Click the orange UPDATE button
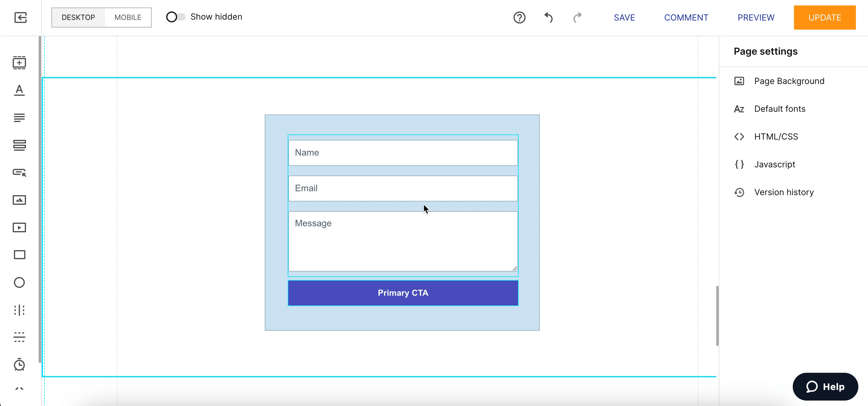 pos(824,18)
